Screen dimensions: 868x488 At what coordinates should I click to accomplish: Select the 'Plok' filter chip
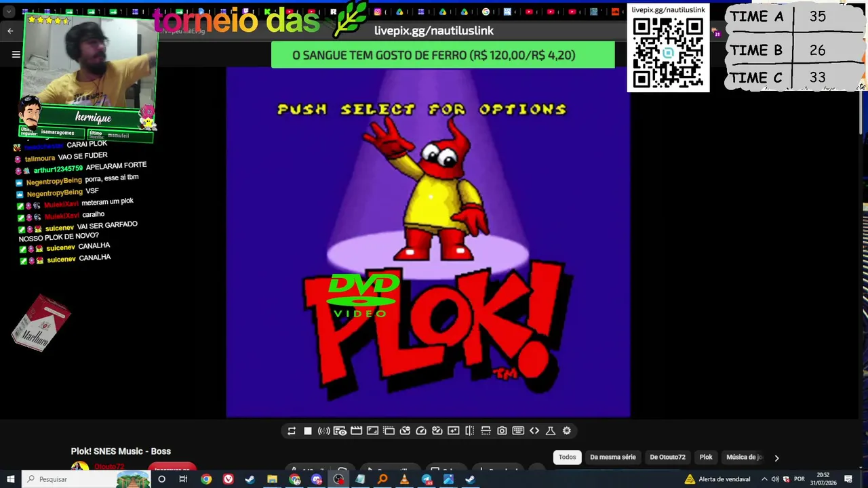tap(706, 457)
